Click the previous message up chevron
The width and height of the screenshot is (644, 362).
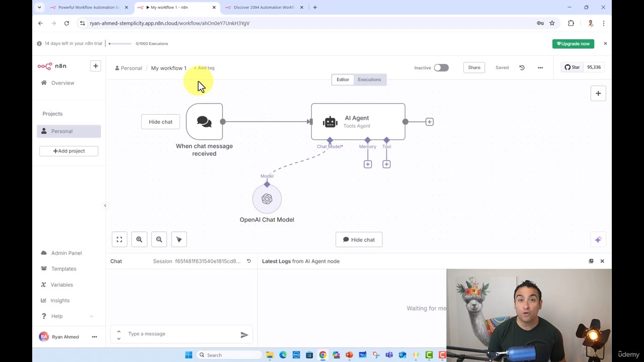(119, 331)
